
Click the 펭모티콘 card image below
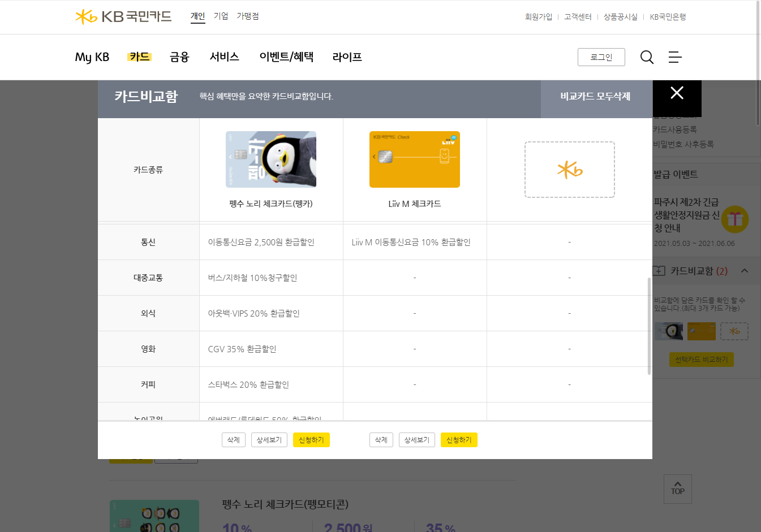point(154,516)
